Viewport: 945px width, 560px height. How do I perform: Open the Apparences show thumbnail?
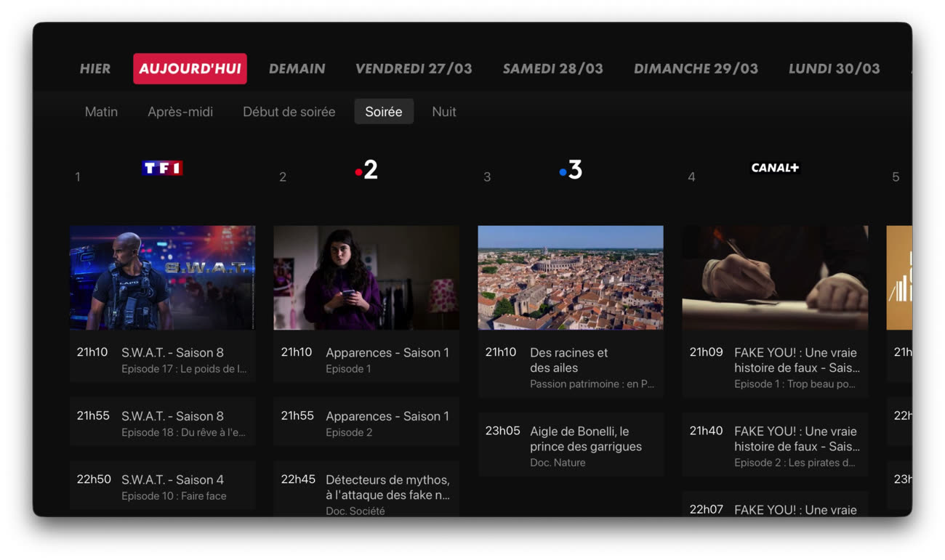pos(366,277)
